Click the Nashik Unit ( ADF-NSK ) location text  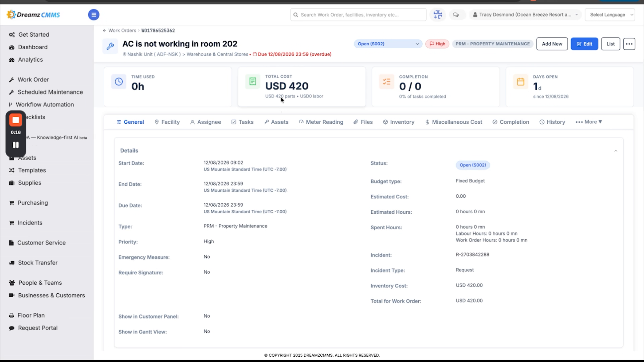click(154, 54)
